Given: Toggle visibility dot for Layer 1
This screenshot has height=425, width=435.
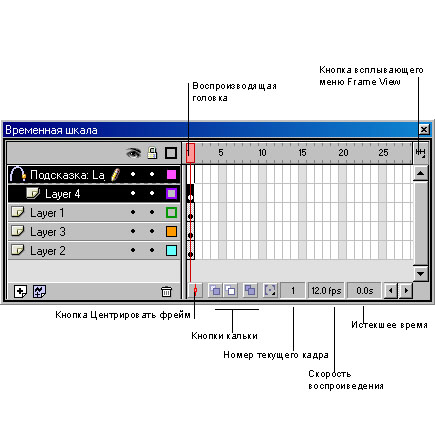Looking at the screenshot, I should (x=133, y=212).
